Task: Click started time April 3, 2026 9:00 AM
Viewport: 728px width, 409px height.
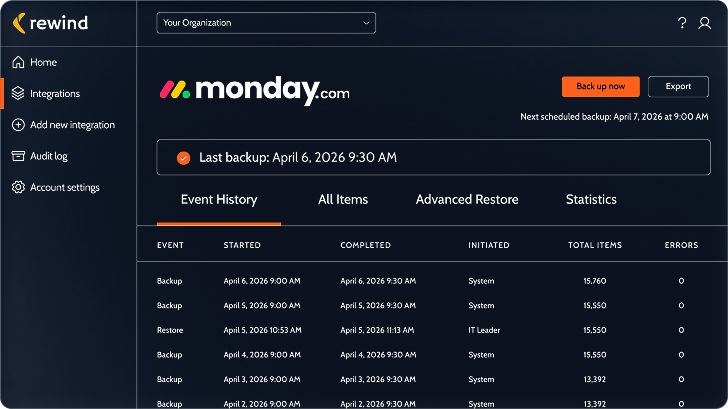Action: click(262, 379)
